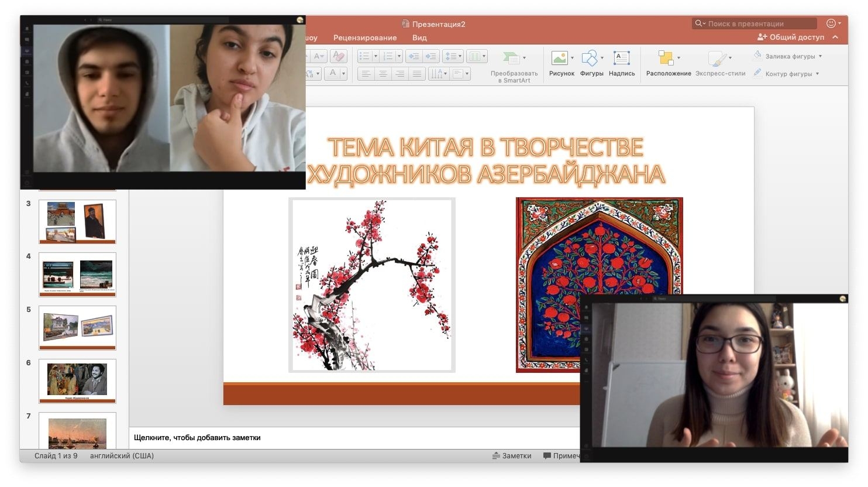Viewport: 868px width, 487px height.
Task: Click the английский (США) language indicator
Action: [x=122, y=455]
